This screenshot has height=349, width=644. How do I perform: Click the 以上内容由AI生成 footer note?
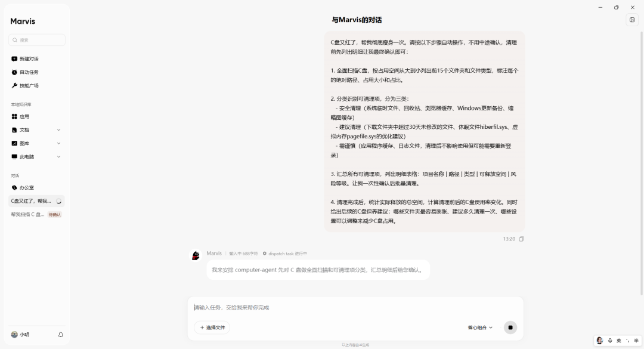(x=355, y=345)
